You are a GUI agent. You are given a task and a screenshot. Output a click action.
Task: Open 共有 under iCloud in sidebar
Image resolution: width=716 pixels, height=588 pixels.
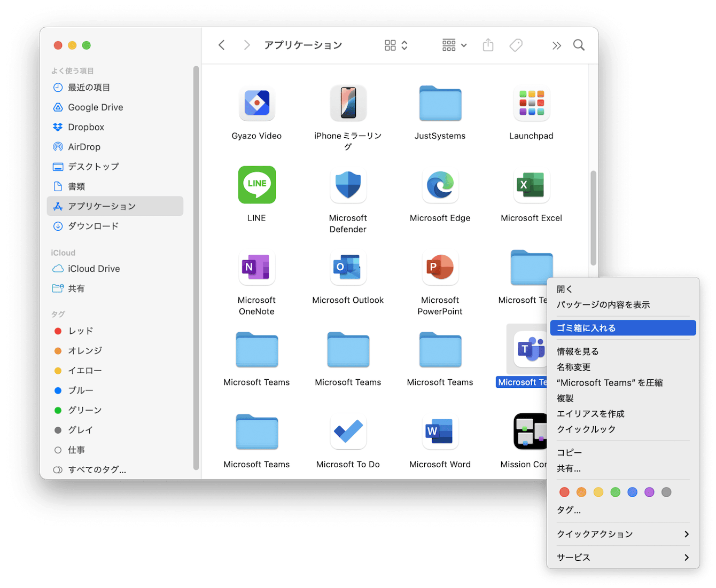pos(115,288)
